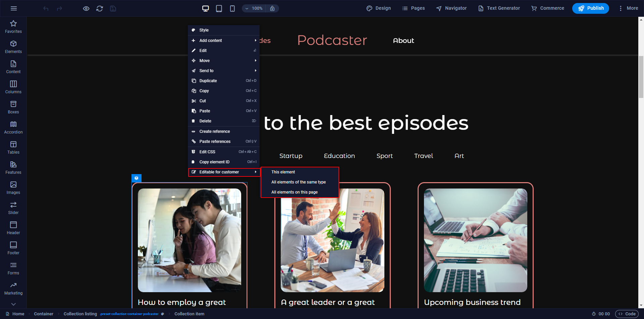Screen dimensions: 644x319
Task: Click the Publish button
Action: click(590, 8)
